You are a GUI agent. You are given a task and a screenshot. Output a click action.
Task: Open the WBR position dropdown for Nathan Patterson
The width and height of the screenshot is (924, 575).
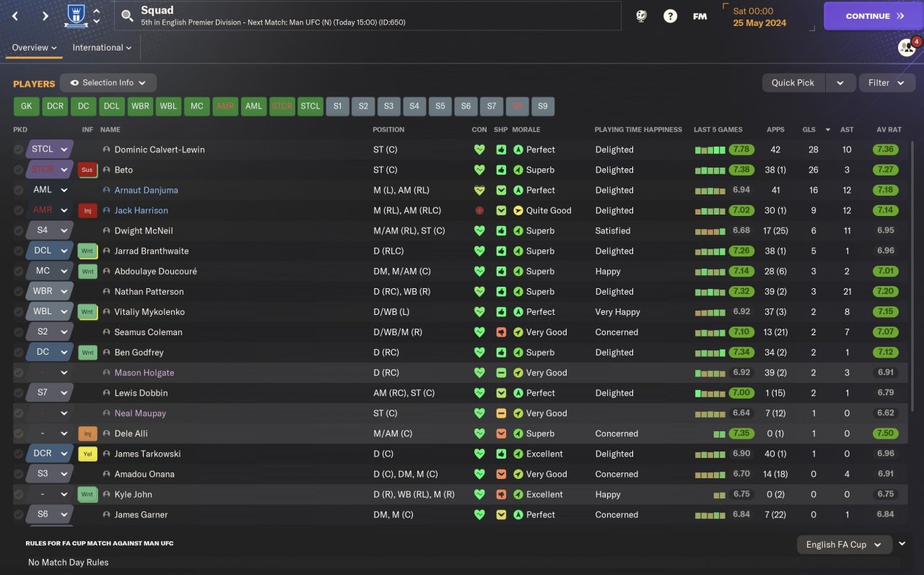49,291
